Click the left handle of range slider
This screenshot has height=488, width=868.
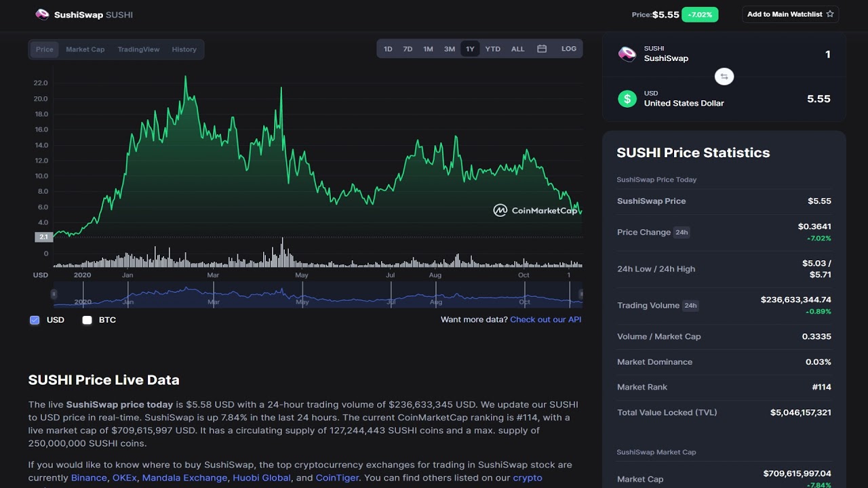(x=54, y=294)
